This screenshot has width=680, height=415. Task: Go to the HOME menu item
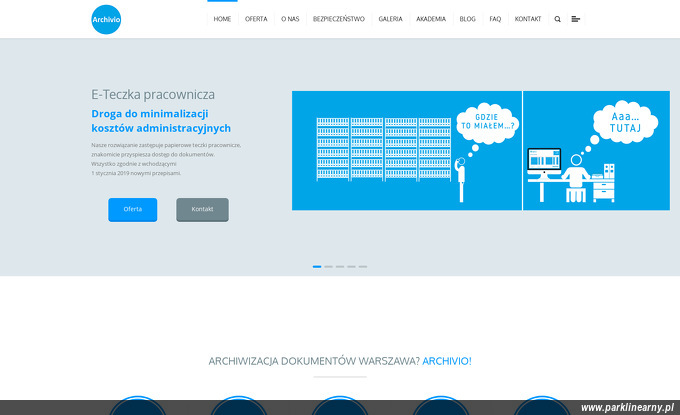222,19
